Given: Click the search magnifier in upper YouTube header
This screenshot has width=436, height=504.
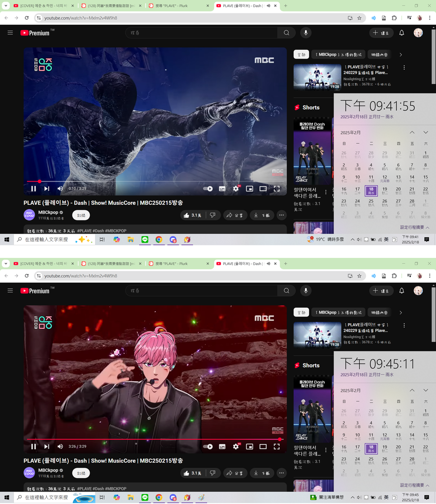Looking at the screenshot, I should (x=286, y=33).
